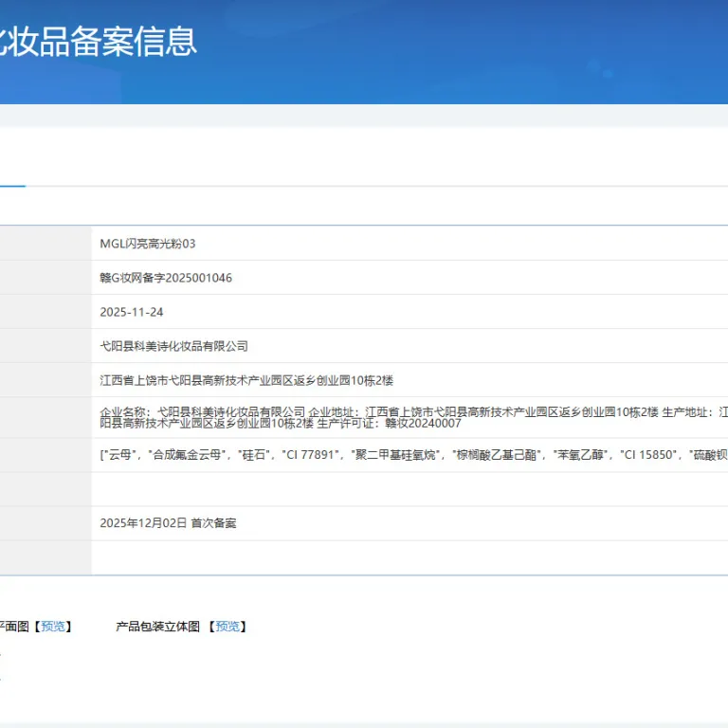The width and height of the screenshot is (728, 728).
Task: Select the company name 弋阳县科美诗化妆品有限公司
Action: click(x=173, y=346)
